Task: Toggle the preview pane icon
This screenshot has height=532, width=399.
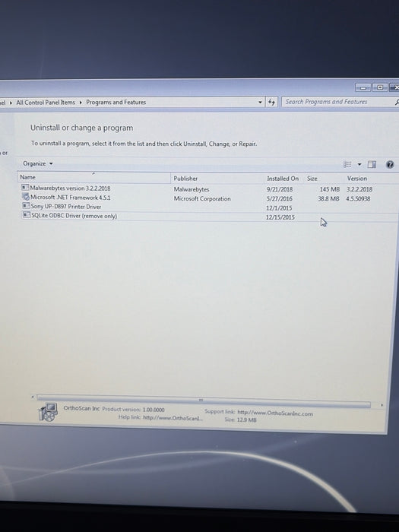Action: (372, 164)
